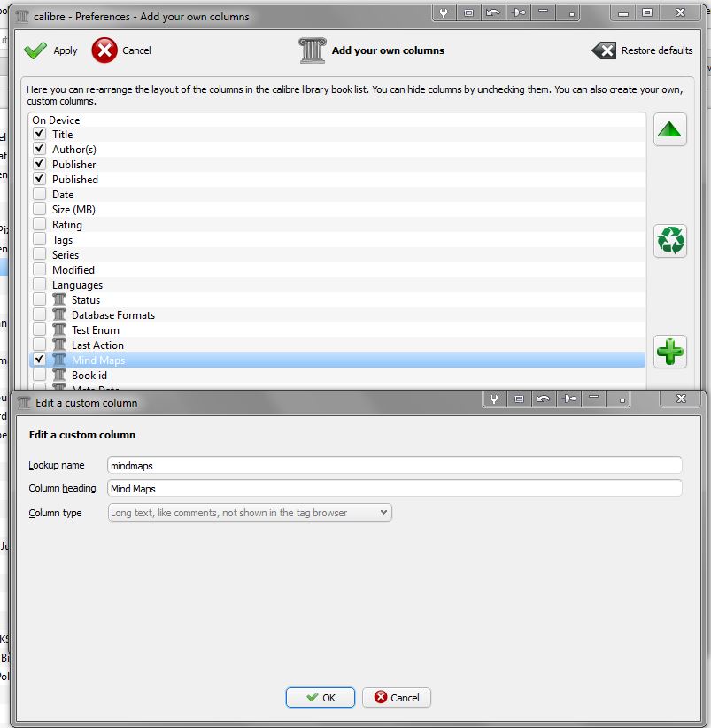Click Cancel in Edit custom column dialog
The image size is (711, 728).
tap(397, 697)
